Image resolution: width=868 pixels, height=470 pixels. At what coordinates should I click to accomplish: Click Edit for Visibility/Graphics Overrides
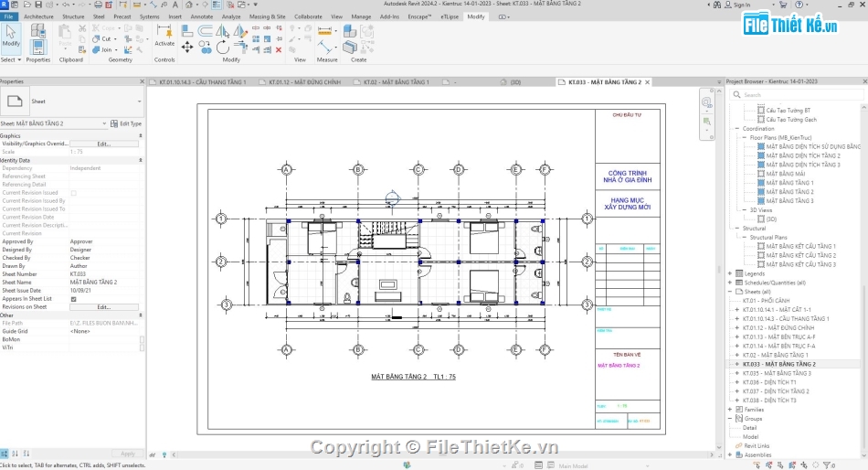pos(104,144)
